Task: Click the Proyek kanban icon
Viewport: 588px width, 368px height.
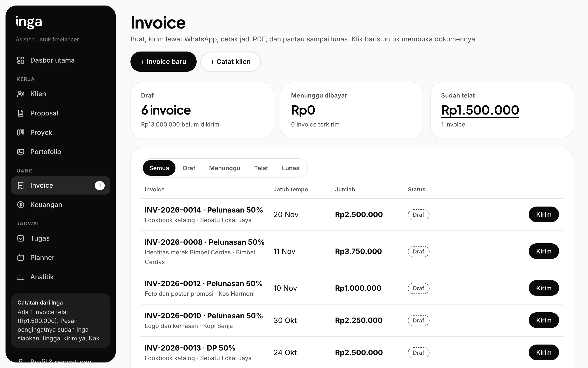Action: pos(21,132)
